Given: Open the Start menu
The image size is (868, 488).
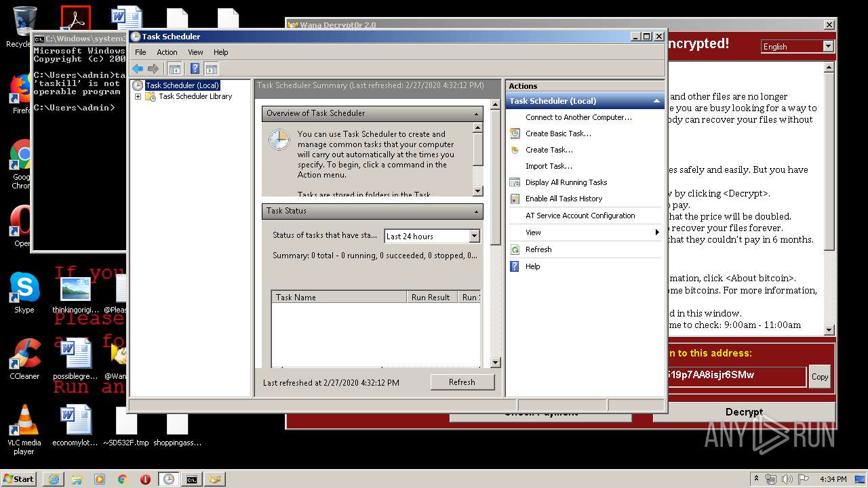Looking at the screenshot, I should click(18, 479).
